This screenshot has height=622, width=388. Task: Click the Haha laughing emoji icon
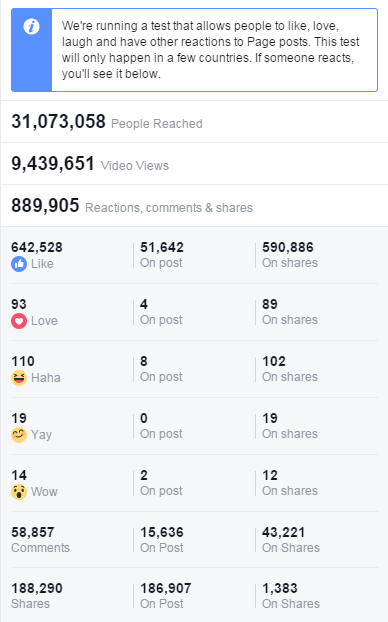pos(19,378)
